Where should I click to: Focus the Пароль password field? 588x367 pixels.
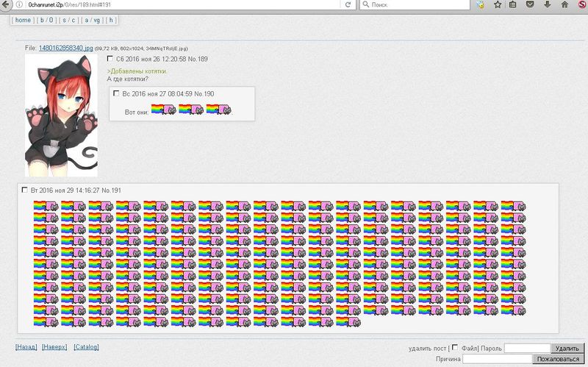(x=527, y=348)
